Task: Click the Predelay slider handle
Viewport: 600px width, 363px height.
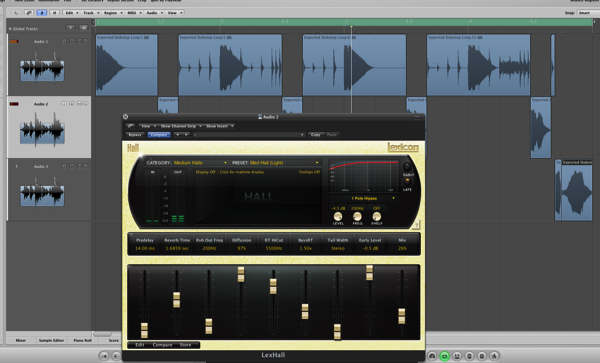Action: [144, 330]
